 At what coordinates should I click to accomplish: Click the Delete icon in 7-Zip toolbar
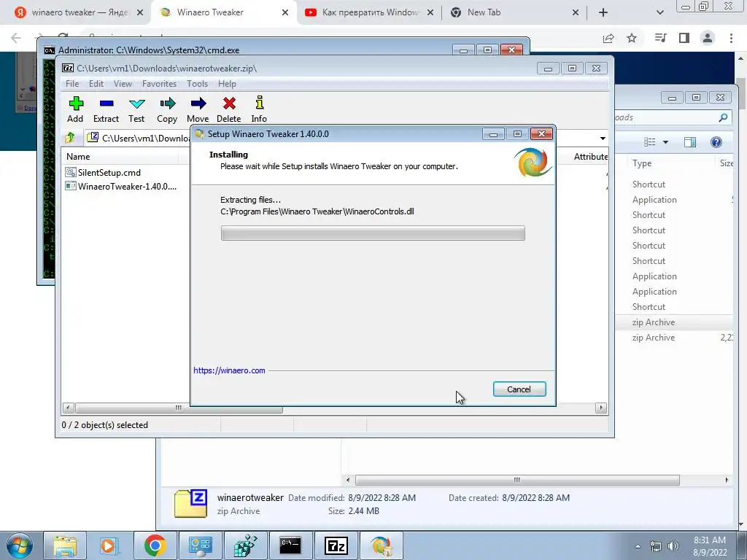pyautogui.click(x=228, y=109)
